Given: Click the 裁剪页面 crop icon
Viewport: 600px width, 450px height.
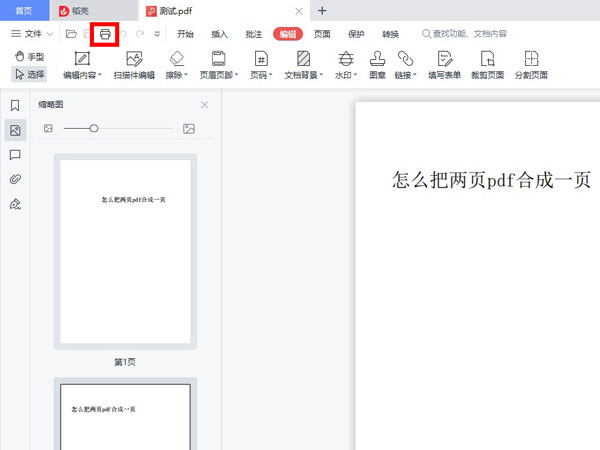Looking at the screenshot, I should pyautogui.click(x=488, y=59).
